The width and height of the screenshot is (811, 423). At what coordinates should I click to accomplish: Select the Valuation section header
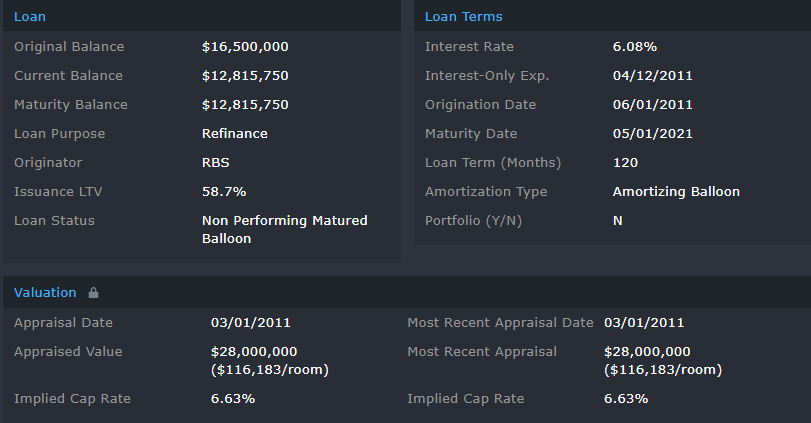(x=45, y=293)
